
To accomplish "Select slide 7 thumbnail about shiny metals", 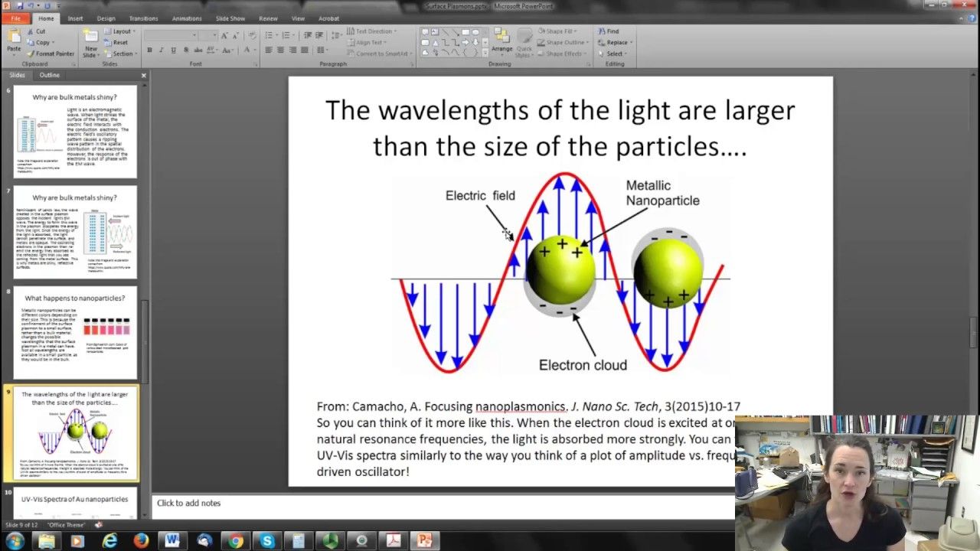I will click(75, 232).
